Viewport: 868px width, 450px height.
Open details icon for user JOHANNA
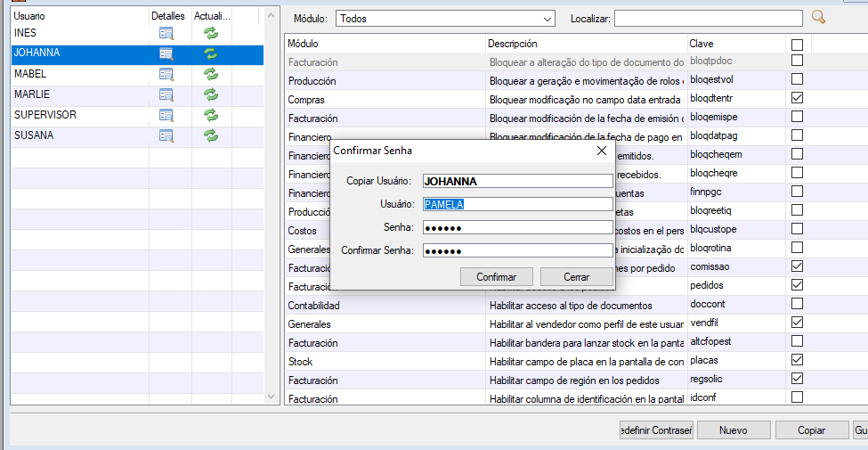(166, 53)
